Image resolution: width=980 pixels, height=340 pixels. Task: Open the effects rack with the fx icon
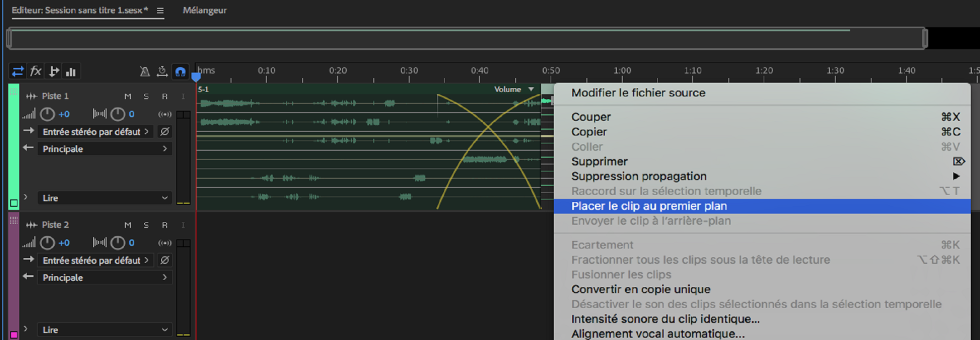coord(35,71)
